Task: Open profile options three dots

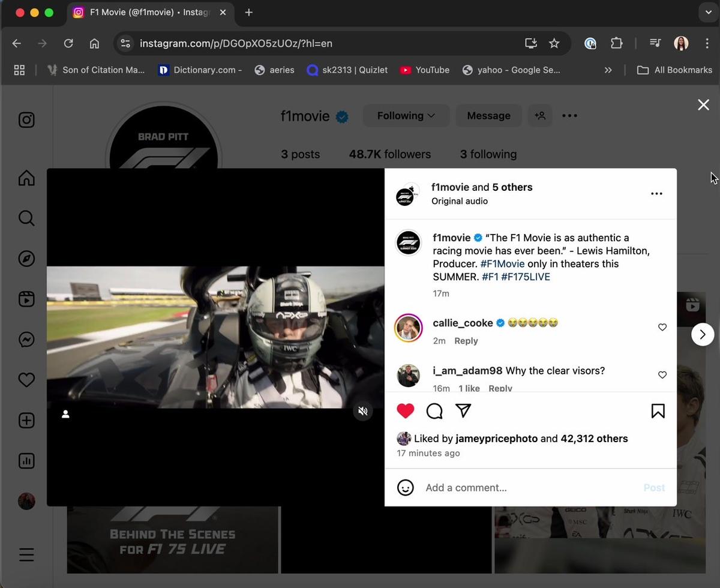Action: click(x=569, y=116)
